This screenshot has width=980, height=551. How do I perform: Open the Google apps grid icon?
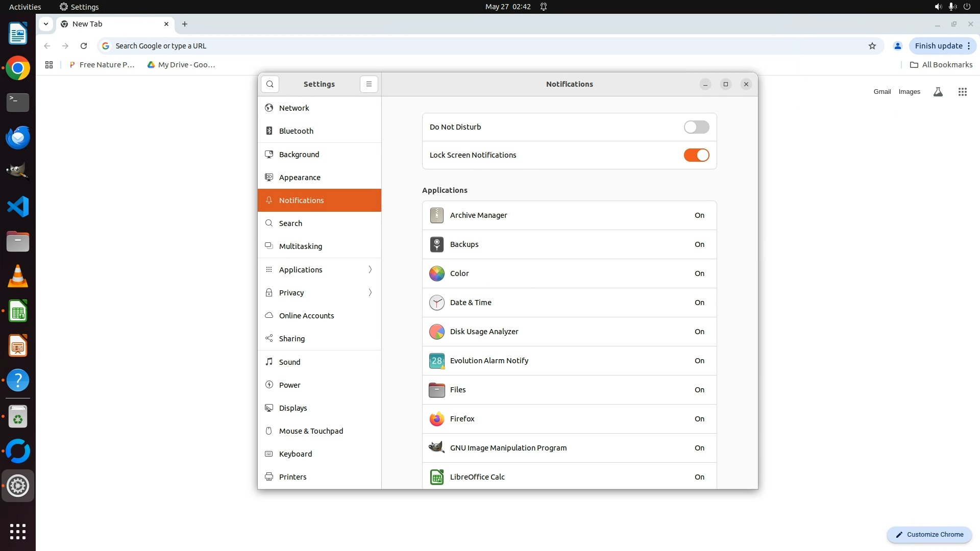click(962, 92)
